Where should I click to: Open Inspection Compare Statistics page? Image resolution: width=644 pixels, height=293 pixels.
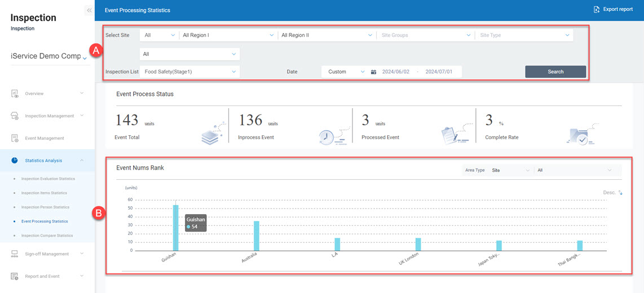(x=47, y=236)
